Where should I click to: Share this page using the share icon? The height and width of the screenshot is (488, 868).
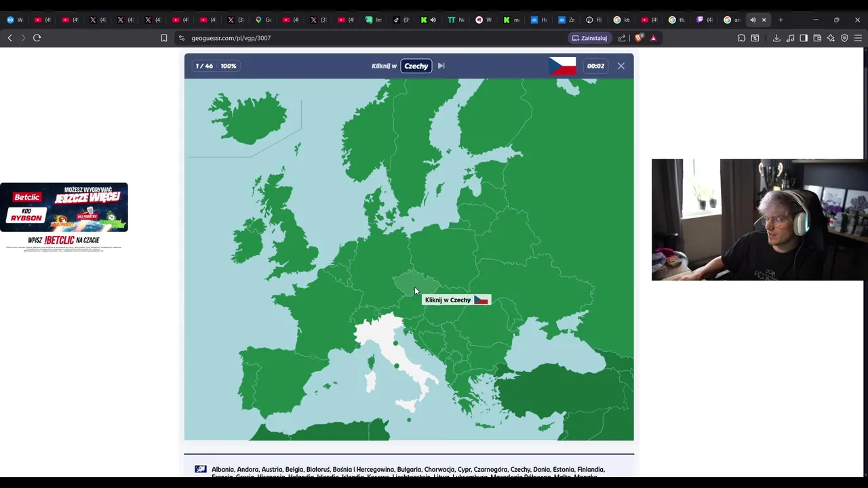(622, 38)
